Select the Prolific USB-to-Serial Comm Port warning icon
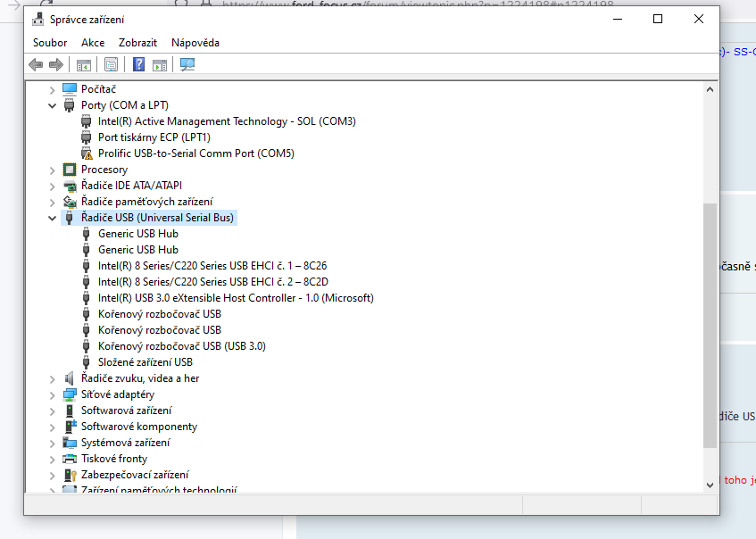756x539 pixels. pos(87,153)
